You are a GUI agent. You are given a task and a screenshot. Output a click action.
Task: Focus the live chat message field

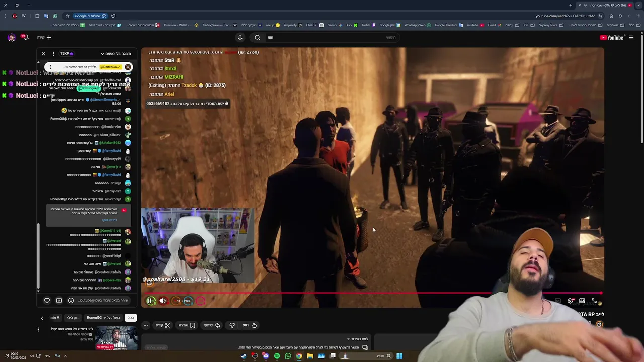tap(103, 301)
